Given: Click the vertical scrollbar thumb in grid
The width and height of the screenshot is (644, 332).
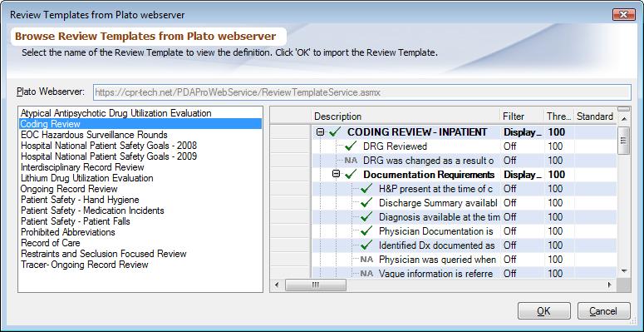Looking at the screenshot, I should [624, 141].
